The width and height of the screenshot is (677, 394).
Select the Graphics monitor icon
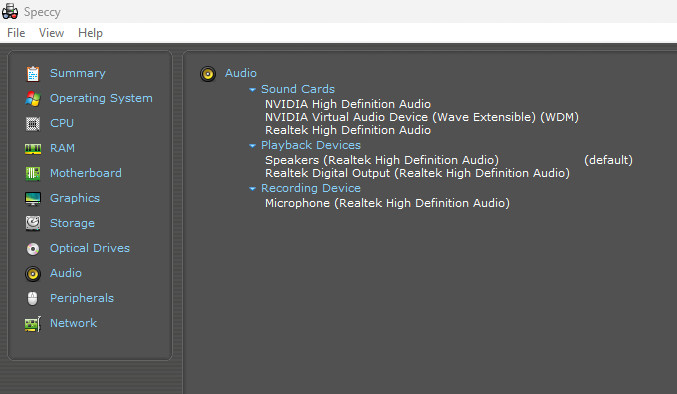[x=33, y=199]
